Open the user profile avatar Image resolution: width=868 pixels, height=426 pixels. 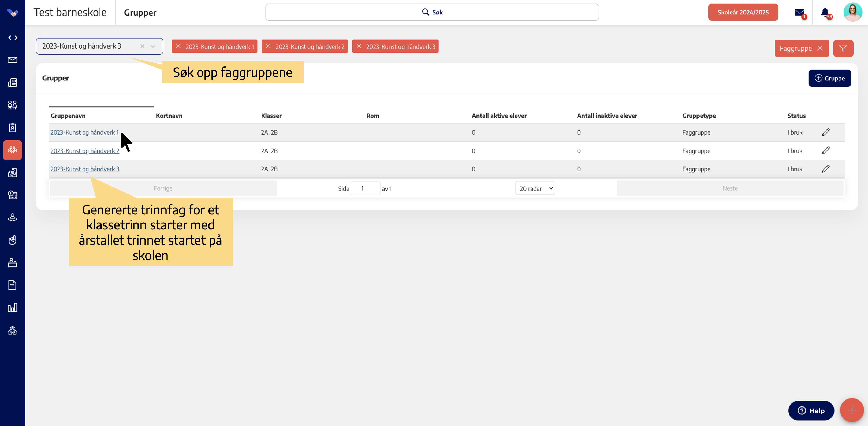pyautogui.click(x=853, y=13)
